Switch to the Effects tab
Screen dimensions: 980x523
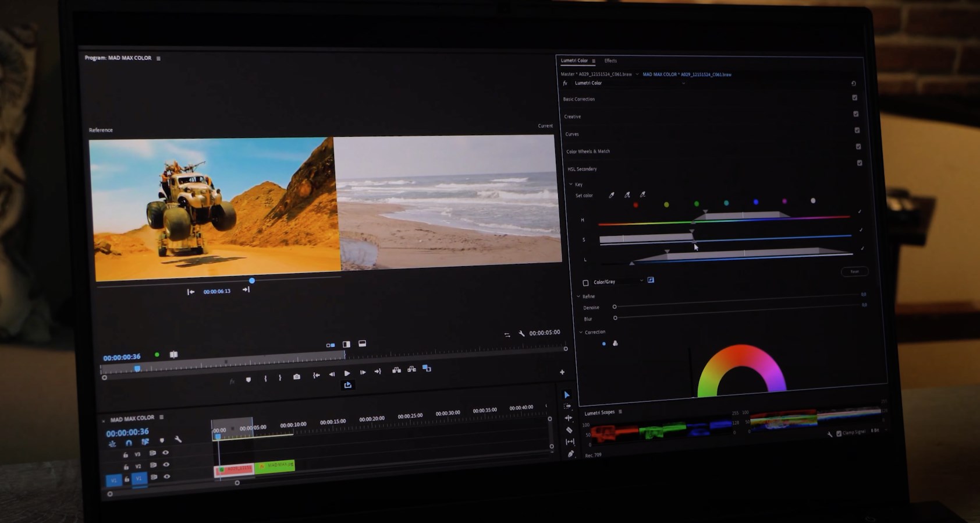(x=610, y=61)
